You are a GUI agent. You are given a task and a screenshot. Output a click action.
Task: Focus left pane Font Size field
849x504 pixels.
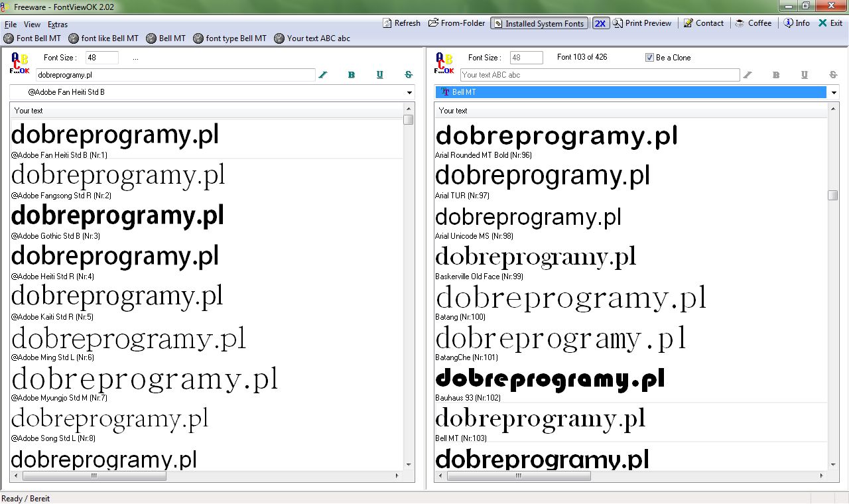pos(102,58)
